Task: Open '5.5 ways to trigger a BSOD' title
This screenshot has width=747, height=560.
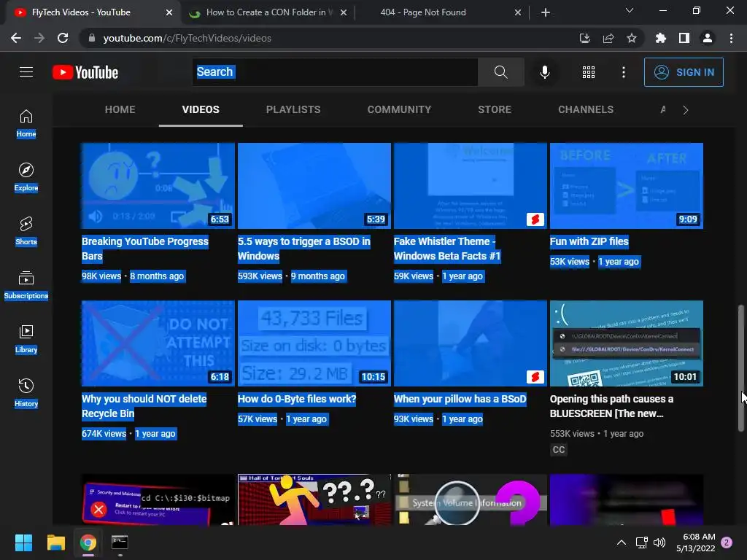Action: [x=304, y=249]
